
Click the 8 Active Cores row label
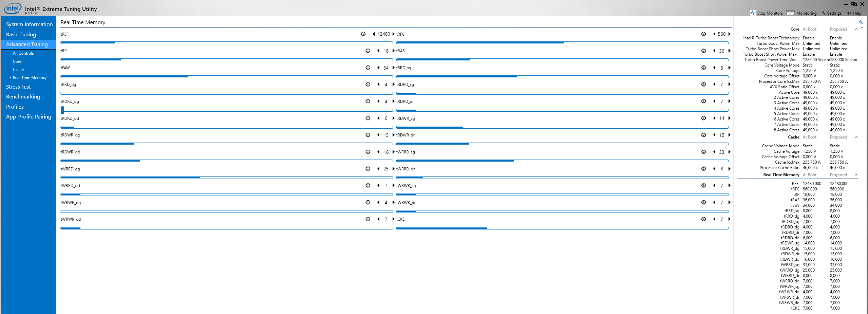tap(787, 130)
